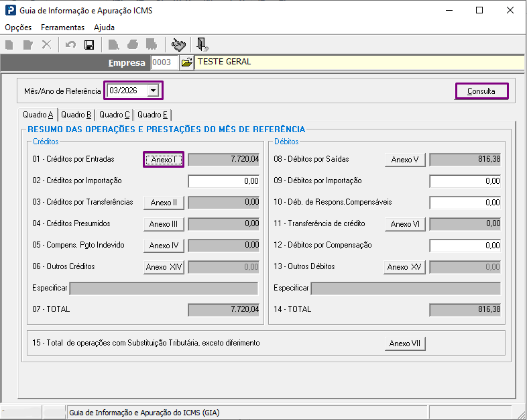Open Anexo V for Débitos por Saídas
The height and width of the screenshot is (420, 527).
pyautogui.click(x=405, y=160)
